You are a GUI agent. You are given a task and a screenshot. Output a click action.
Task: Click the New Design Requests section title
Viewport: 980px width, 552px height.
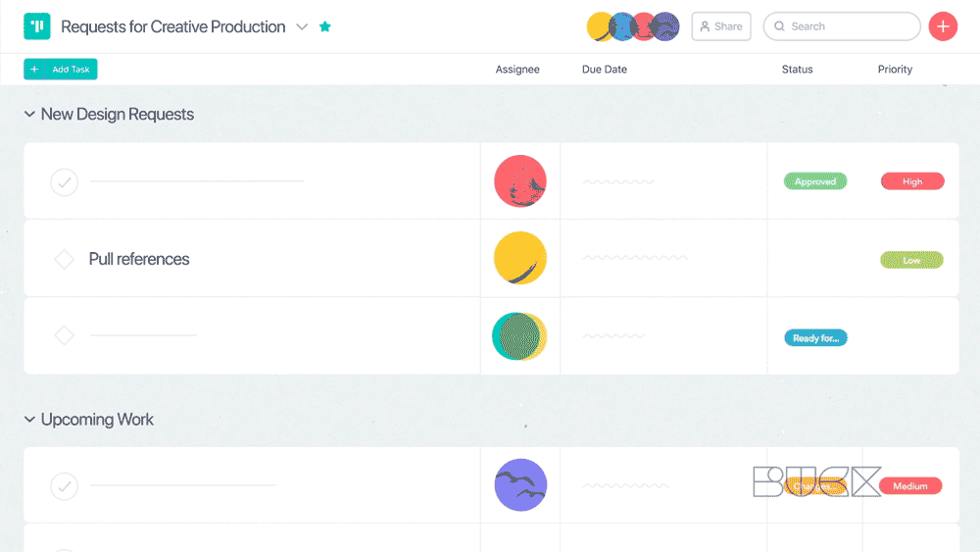[118, 114]
